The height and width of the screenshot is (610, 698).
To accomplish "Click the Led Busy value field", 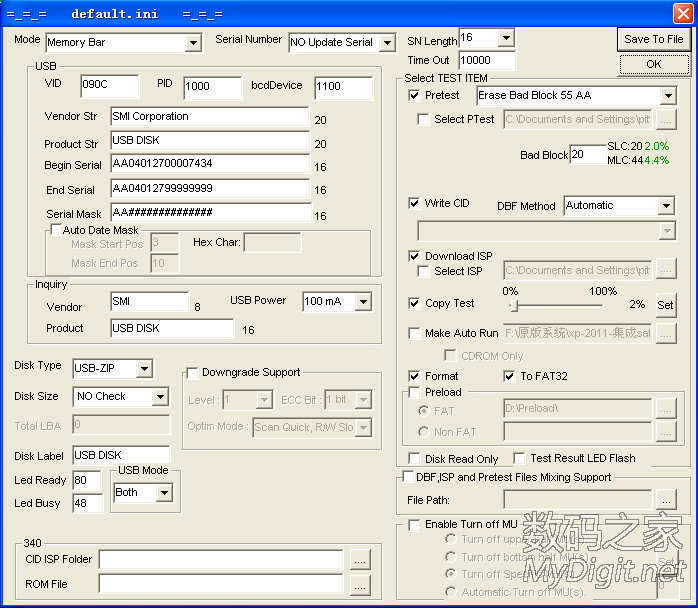I will [x=87, y=504].
